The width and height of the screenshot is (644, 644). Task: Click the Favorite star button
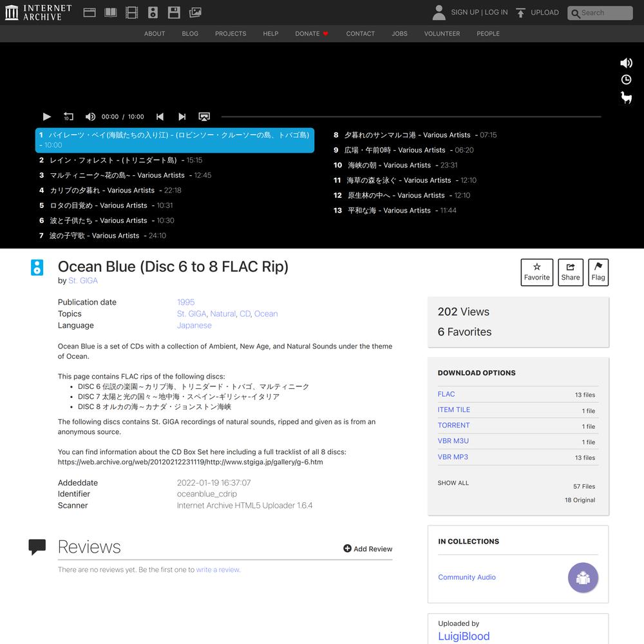point(537,272)
